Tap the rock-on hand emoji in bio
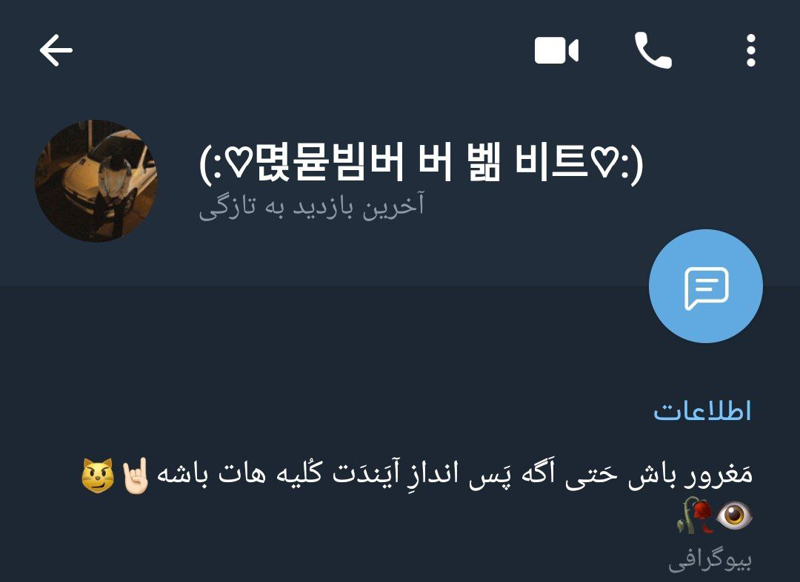 135,475
